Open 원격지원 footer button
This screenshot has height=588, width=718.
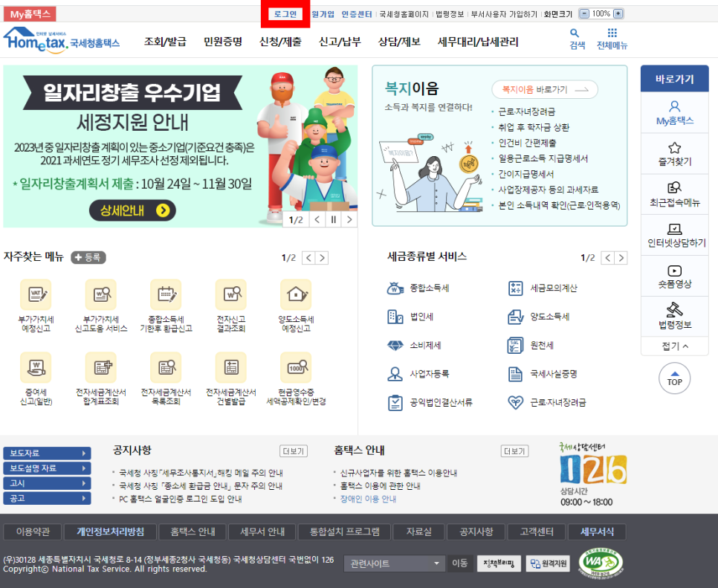548,563
